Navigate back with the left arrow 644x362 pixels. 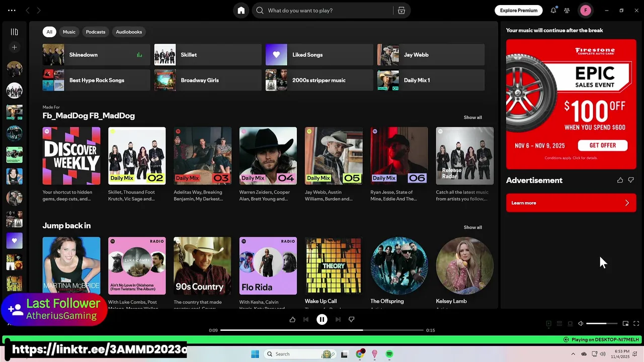click(x=28, y=10)
